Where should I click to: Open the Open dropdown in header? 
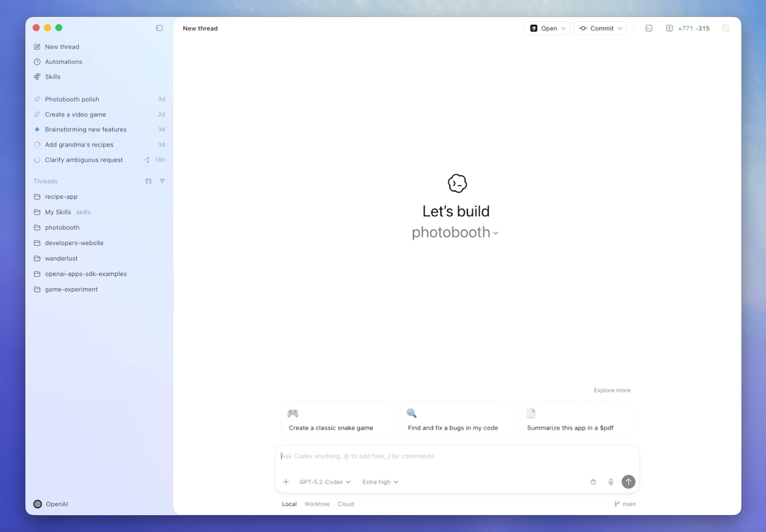(x=547, y=28)
